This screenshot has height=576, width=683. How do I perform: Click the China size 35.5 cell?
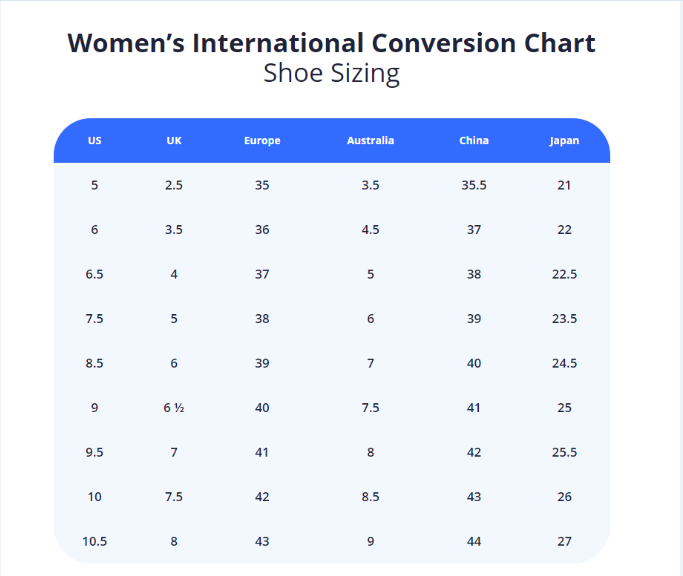coord(474,185)
